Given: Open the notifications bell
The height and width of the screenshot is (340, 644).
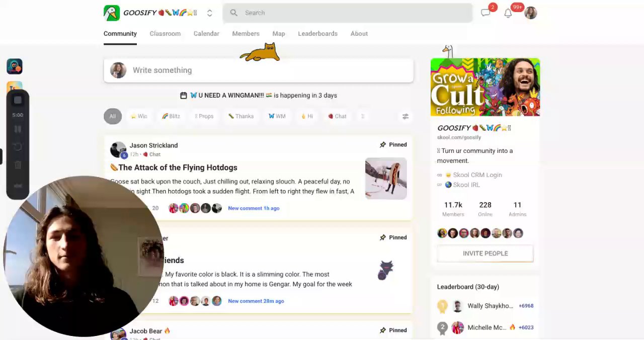Looking at the screenshot, I should 508,13.
